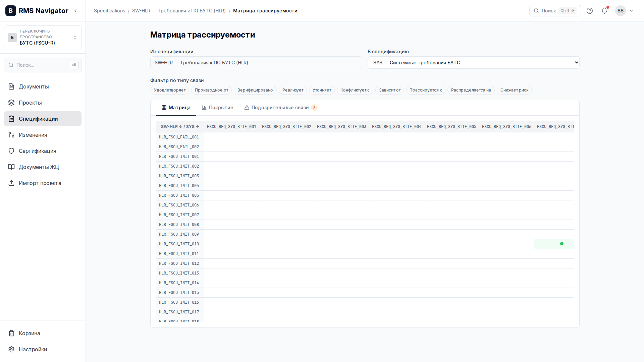Click the RMS Navigator logo icon
644x362 pixels.
point(11,11)
